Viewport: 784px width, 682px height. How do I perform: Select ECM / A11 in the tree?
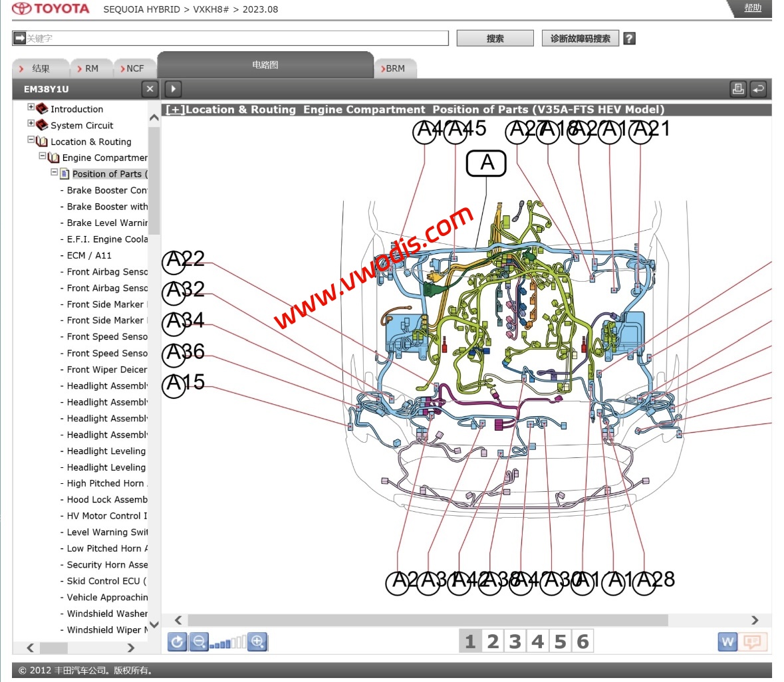point(89,255)
